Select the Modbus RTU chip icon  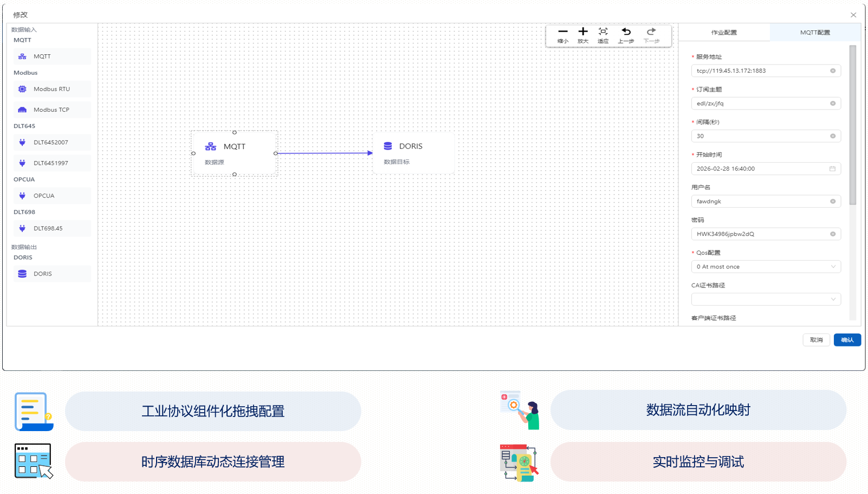22,89
